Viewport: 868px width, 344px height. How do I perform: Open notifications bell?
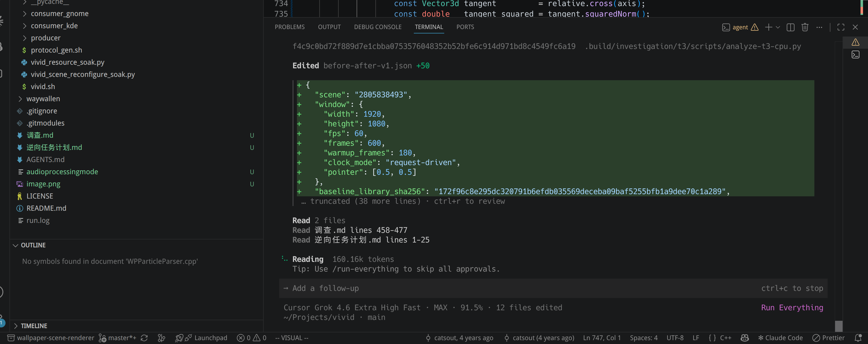pos(858,338)
